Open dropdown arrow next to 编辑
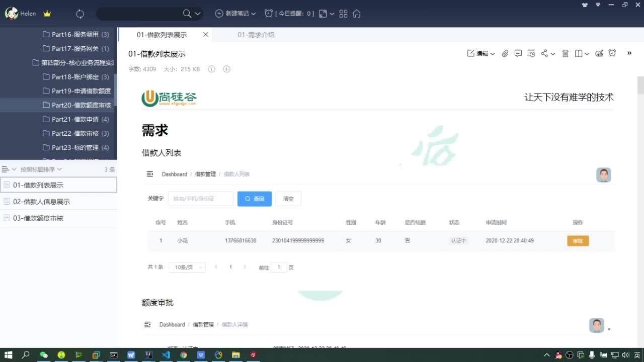This screenshot has height=362, width=644. (493, 54)
